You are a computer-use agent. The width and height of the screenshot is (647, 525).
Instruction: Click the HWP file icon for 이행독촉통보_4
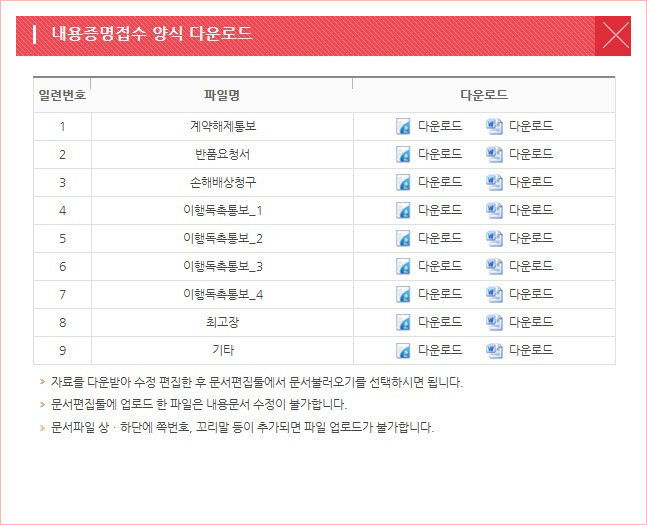point(403,295)
